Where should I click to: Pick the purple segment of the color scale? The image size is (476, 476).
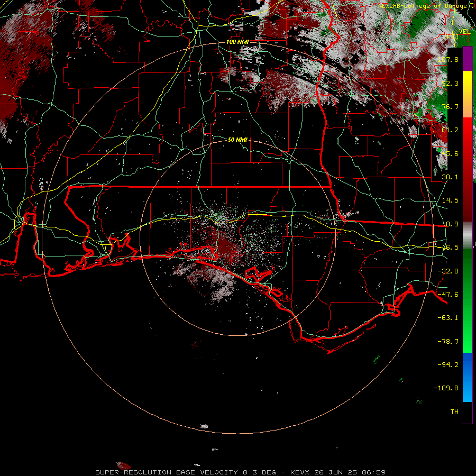pos(467,59)
